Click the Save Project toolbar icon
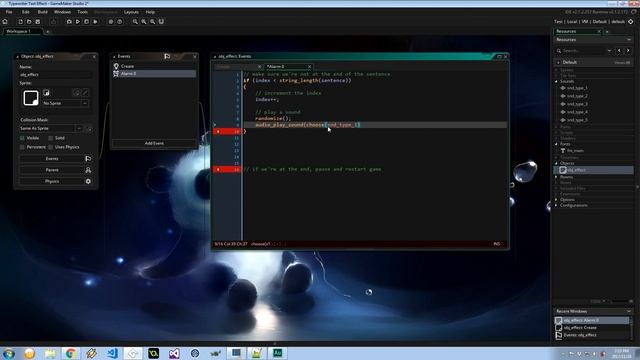The height and width of the screenshot is (360, 640). [37, 21]
